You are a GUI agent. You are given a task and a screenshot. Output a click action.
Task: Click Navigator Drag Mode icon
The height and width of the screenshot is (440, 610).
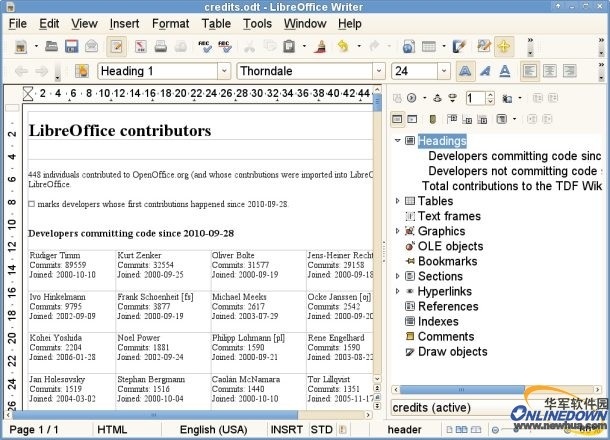point(507,98)
